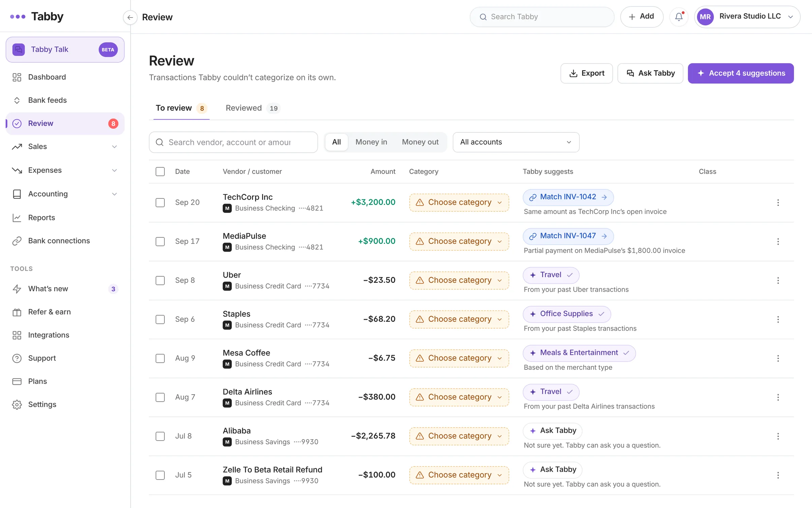Open more options for Uber row
The height and width of the screenshot is (508, 812).
point(778,280)
